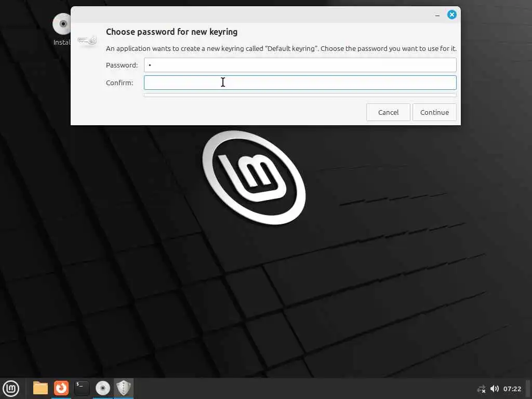Screen dimensions: 532x399
Task: Switch to the installer disc taskbar item
Action: pos(103,388)
